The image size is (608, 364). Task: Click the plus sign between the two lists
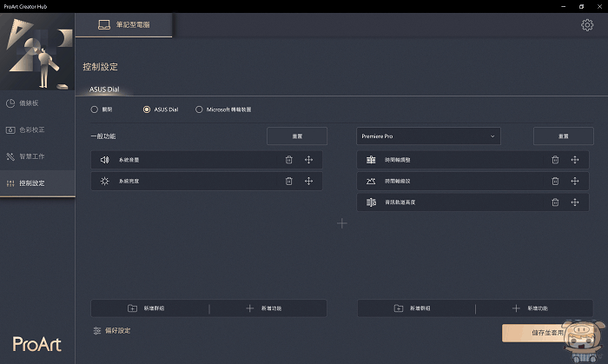tap(342, 223)
